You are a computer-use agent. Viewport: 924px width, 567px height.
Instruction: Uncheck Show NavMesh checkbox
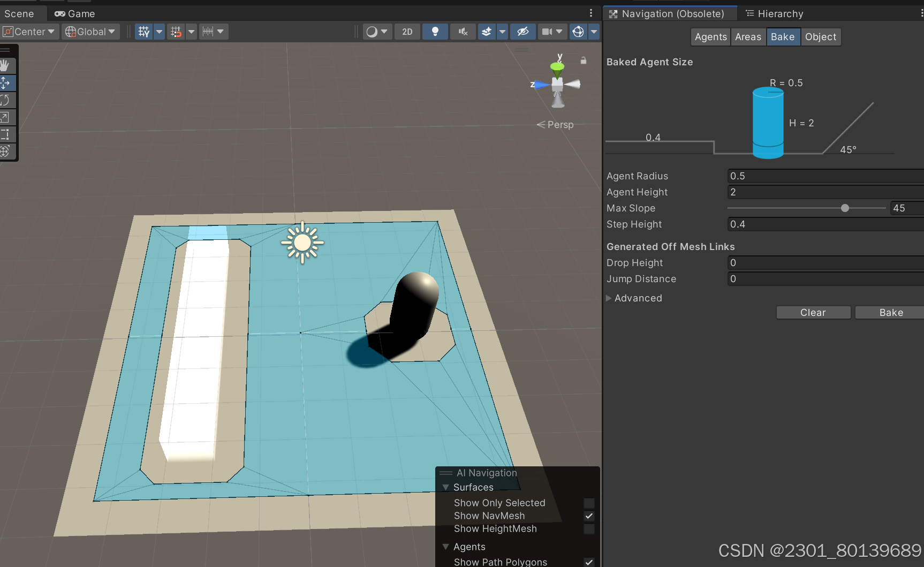point(589,516)
